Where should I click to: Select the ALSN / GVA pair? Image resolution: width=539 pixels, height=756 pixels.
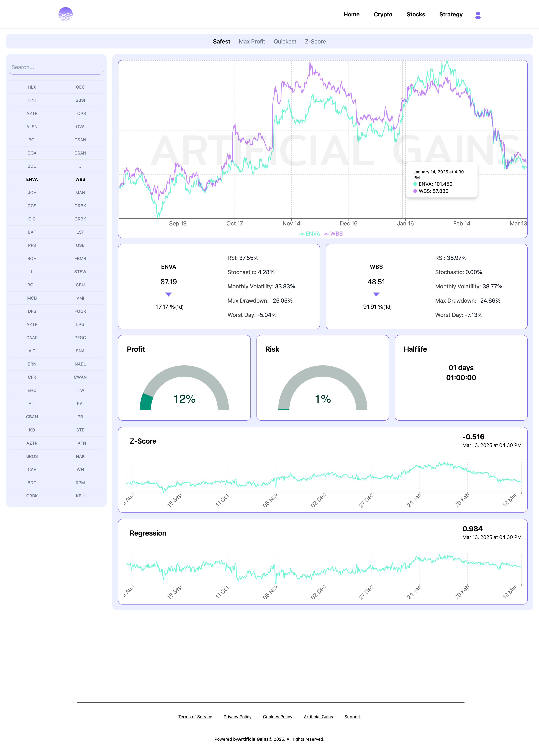point(56,126)
